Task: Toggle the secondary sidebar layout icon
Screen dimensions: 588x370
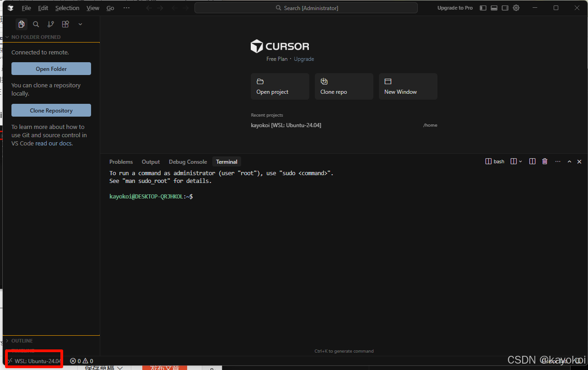Action: (505, 8)
